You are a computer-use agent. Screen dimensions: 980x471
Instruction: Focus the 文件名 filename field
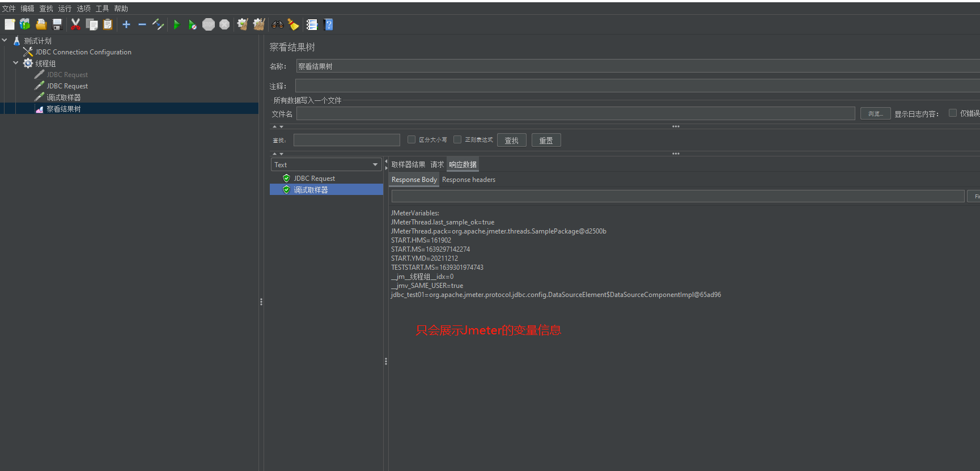pyautogui.click(x=575, y=113)
